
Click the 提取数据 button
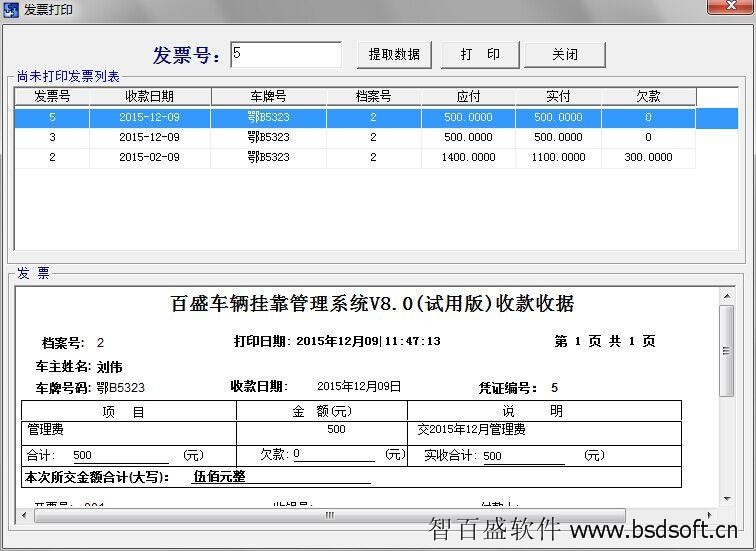[394, 54]
